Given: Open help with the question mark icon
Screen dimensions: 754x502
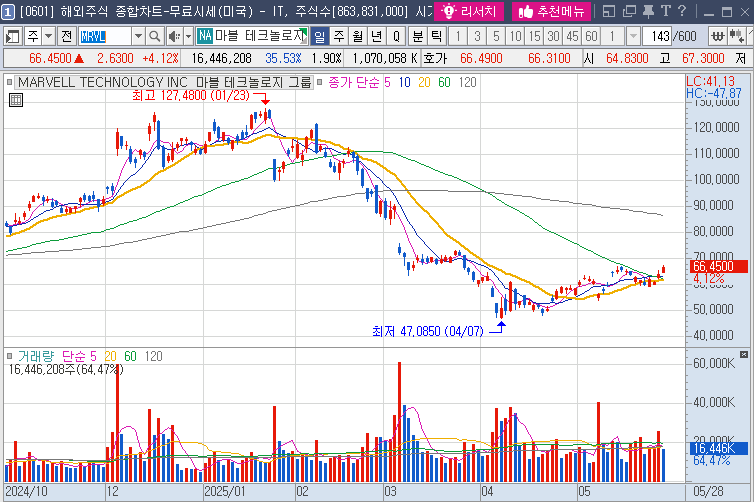Looking at the screenshot, I should 682,11.
